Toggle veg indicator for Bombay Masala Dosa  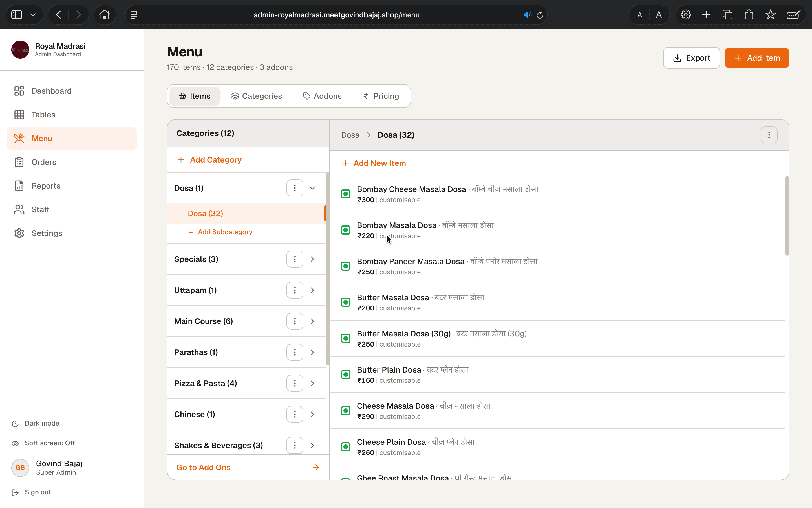(346, 230)
